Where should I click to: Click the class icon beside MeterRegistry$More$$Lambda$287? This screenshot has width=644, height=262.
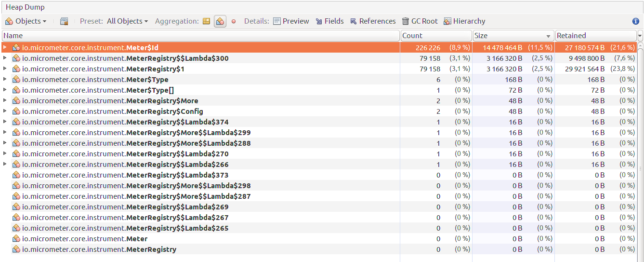[16, 196]
